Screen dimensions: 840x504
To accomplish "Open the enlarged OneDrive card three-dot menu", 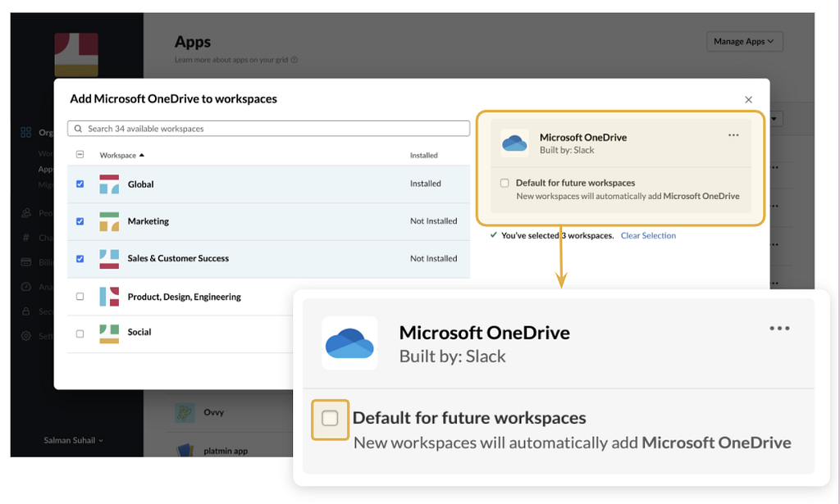I will click(779, 329).
